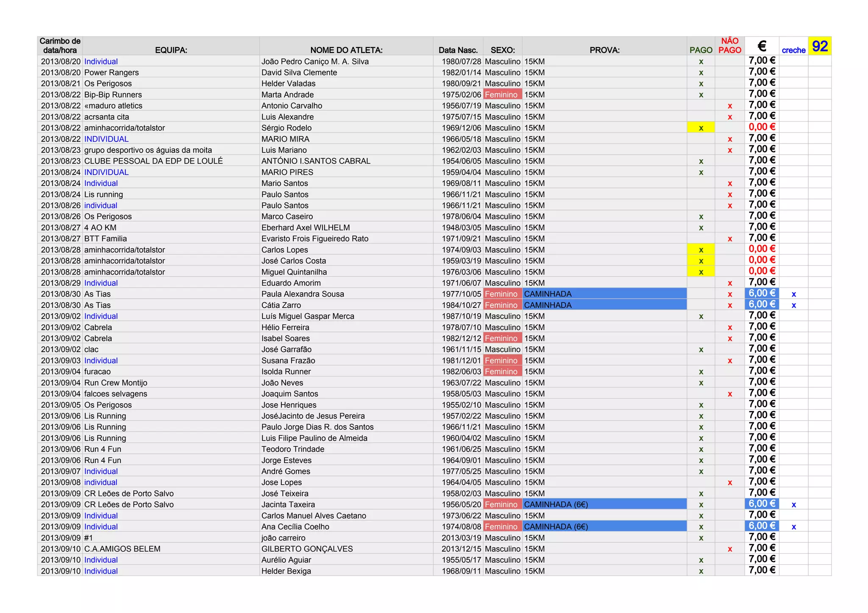This screenshot has height=613, width=868.
Task: Select the NOME DO ATLETA header
Action: [346, 50]
